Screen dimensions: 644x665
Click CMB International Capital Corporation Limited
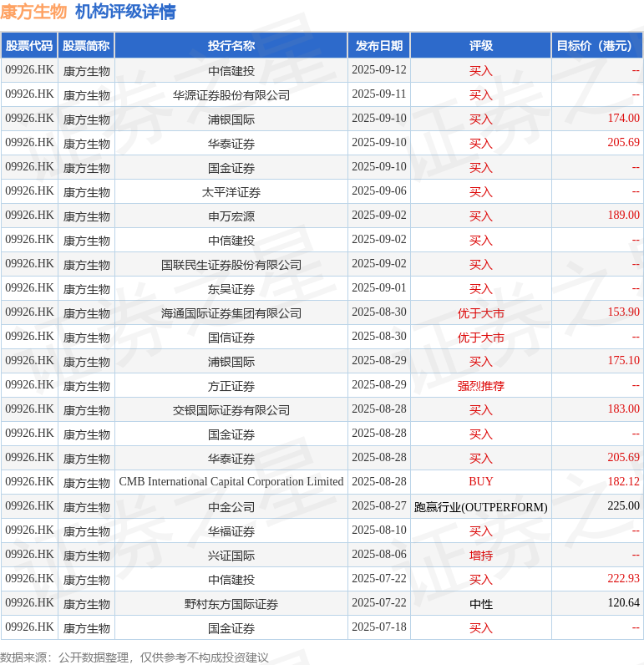231,482
